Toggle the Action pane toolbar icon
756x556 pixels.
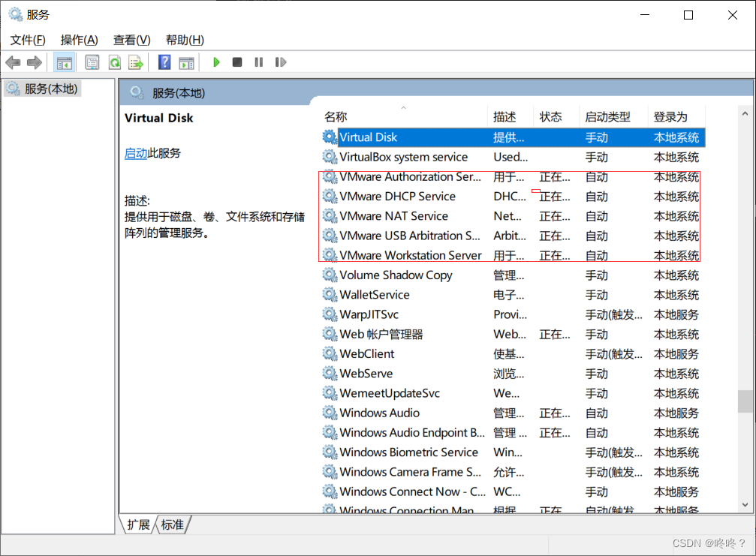coord(186,62)
